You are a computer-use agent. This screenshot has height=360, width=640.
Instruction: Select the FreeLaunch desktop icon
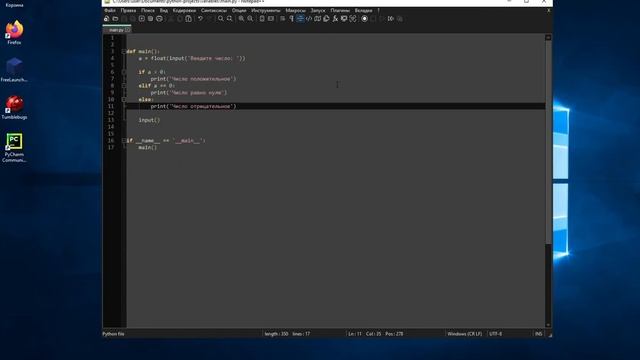14,70
